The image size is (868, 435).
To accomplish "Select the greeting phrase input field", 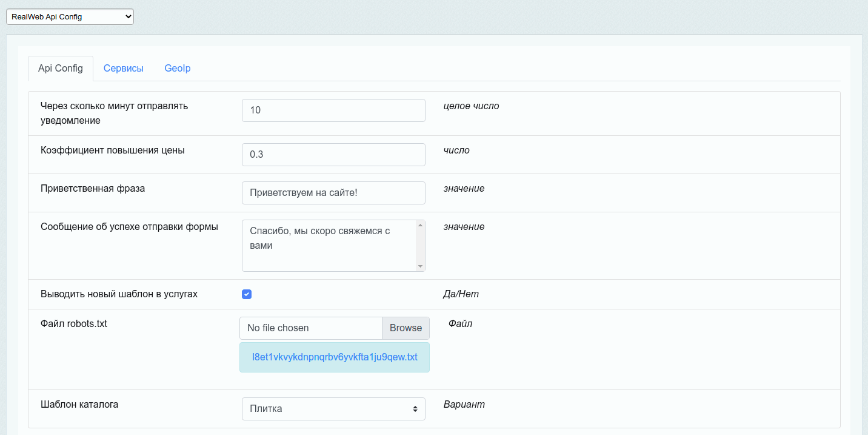I will 333,193.
